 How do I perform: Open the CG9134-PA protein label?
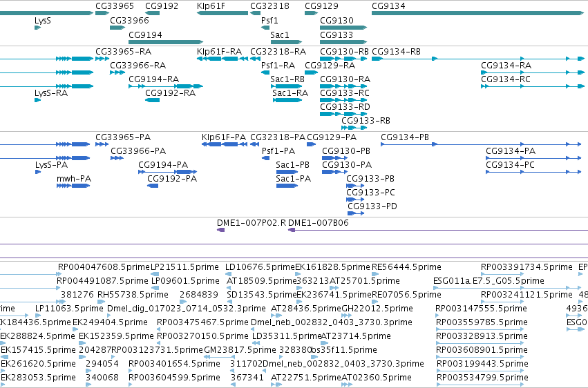[x=511, y=151]
